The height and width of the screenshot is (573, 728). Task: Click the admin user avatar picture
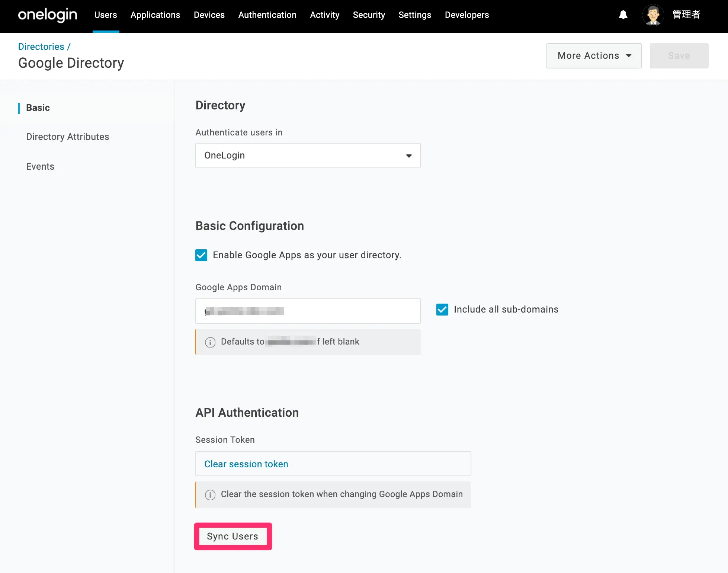point(653,15)
